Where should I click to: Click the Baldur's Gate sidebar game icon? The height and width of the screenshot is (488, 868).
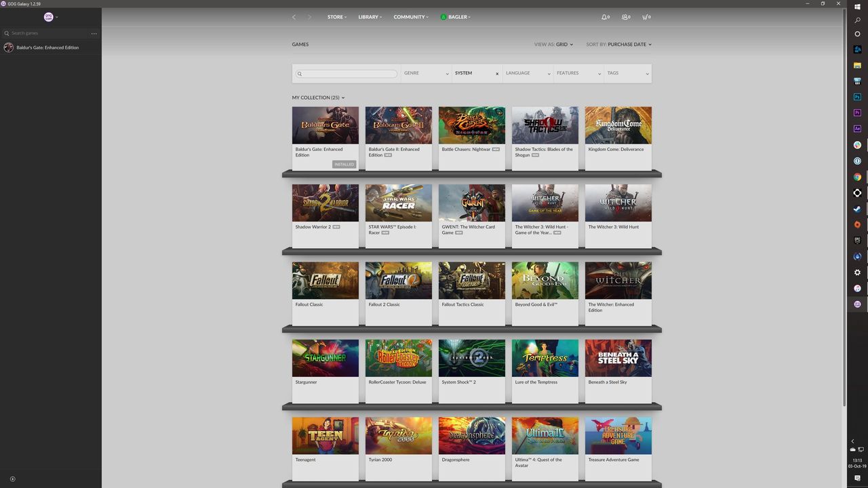tap(8, 47)
